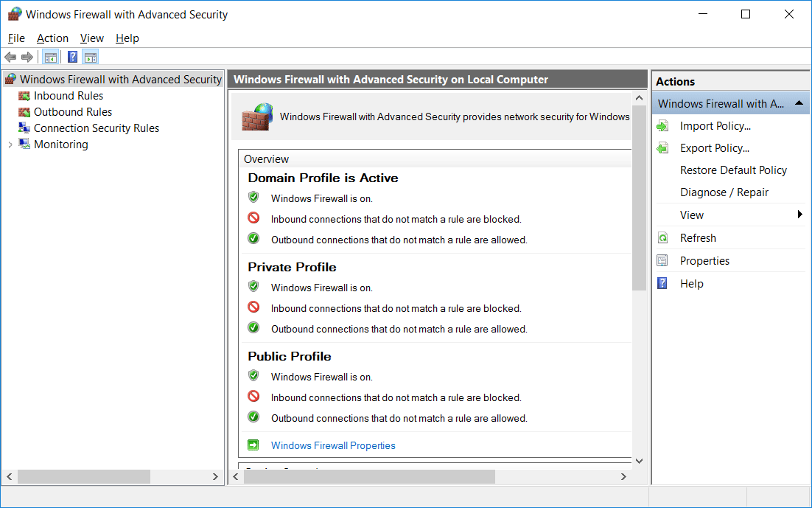This screenshot has width=812, height=508.
Task: Select Outbound Rules in the tree
Action: tap(72, 112)
